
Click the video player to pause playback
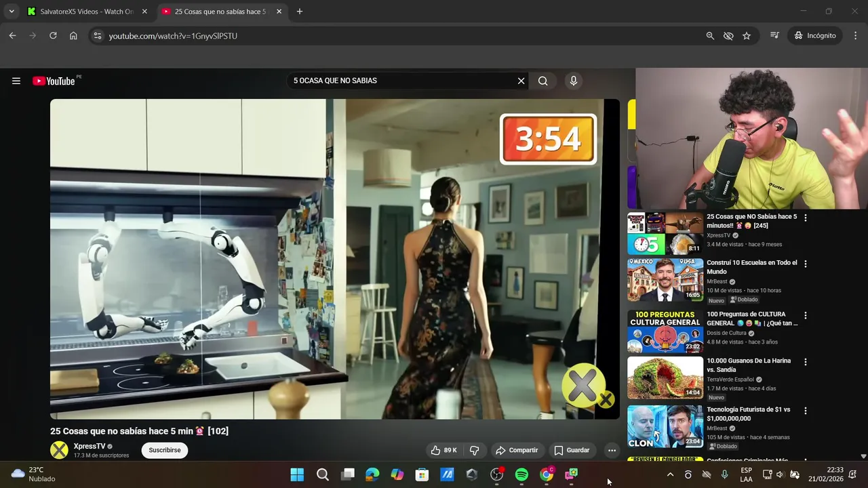[x=334, y=259]
